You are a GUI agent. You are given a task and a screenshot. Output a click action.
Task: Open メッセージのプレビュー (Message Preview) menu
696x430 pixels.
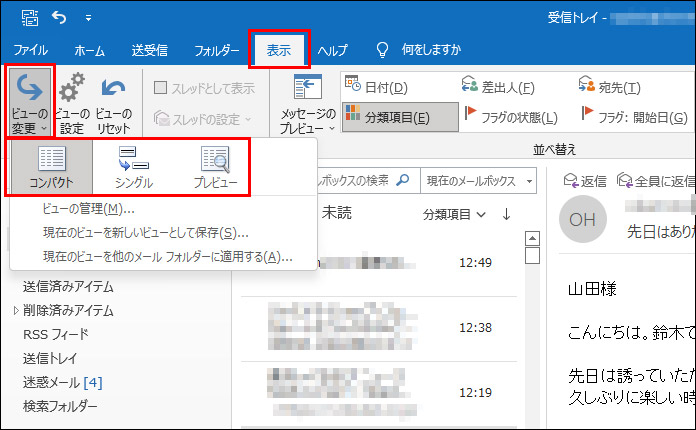[x=307, y=102]
